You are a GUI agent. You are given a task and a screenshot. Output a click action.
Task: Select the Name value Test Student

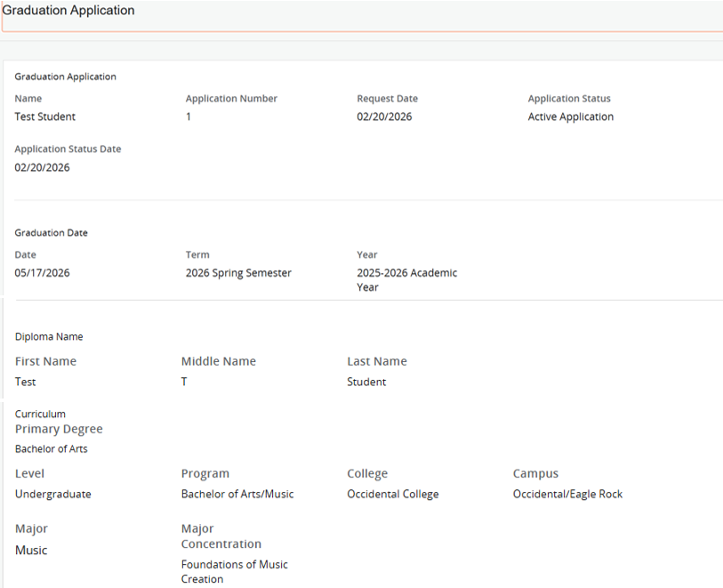[44, 116]
